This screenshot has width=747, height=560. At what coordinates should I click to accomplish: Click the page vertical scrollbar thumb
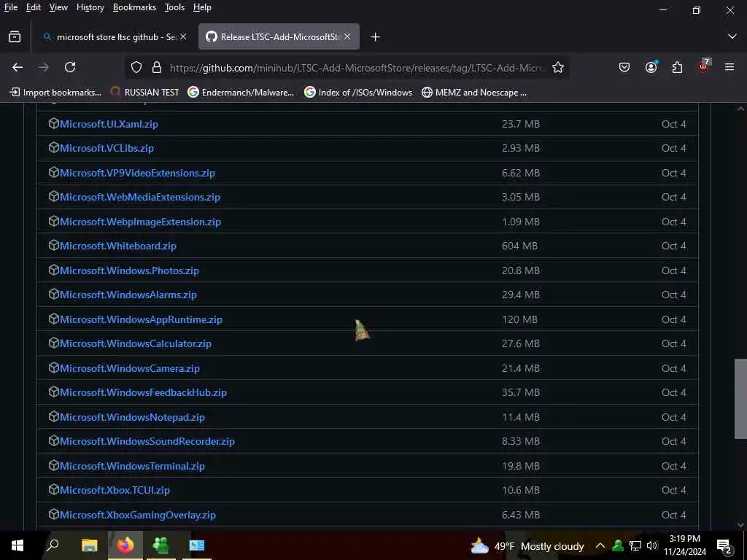[740, 399]
